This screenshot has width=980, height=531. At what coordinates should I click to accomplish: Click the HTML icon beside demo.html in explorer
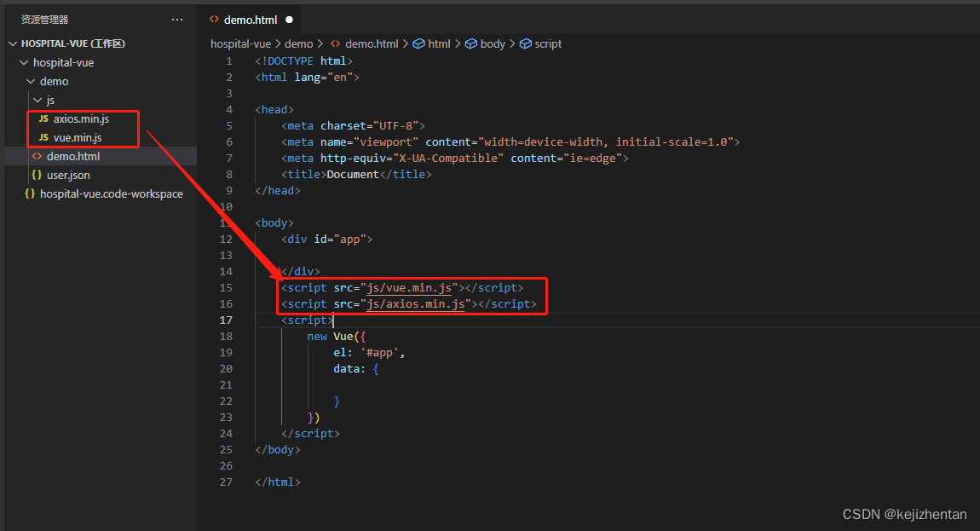click(37, 156)
